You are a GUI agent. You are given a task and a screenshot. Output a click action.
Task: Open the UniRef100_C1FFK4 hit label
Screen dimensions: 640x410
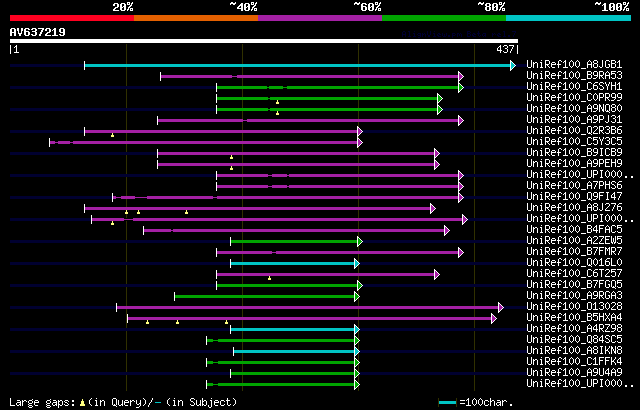(x=574, y=362)
